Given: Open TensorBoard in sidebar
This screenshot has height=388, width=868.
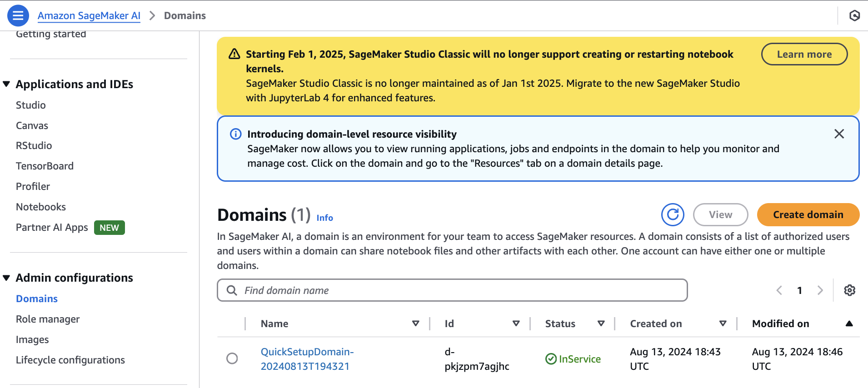Looking at the screenshot, I should pyautogui.click(x=45, y=166).
